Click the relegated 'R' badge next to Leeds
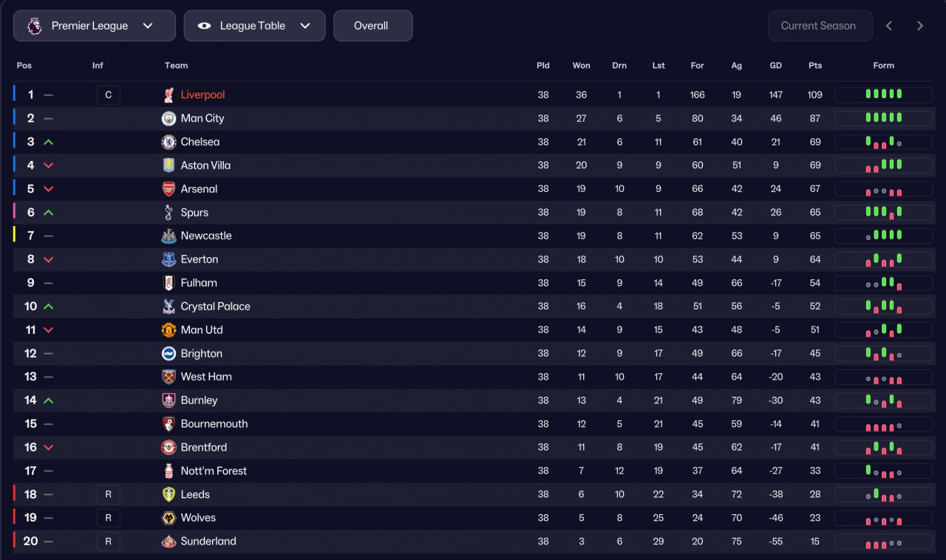This screenshot has height=560, width=946. tap(108, 494)
